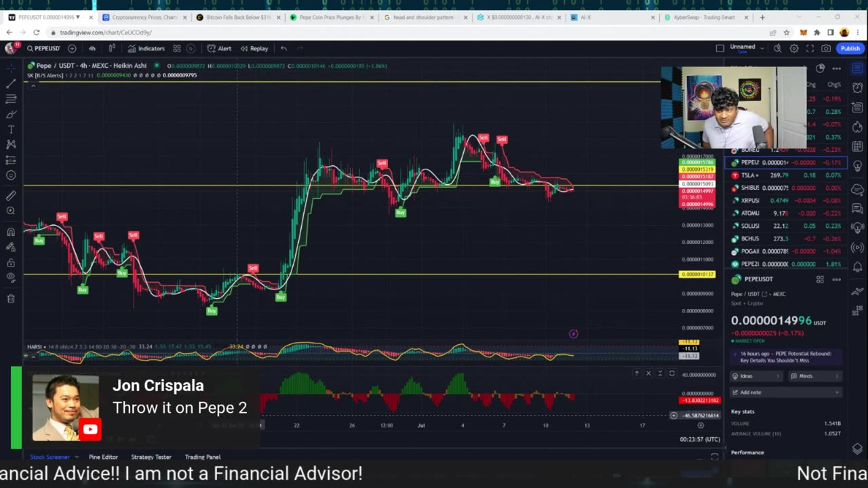Open the chart patterns tool
Image resolution: width=868 pixels, height=488 pixels.
11,144
